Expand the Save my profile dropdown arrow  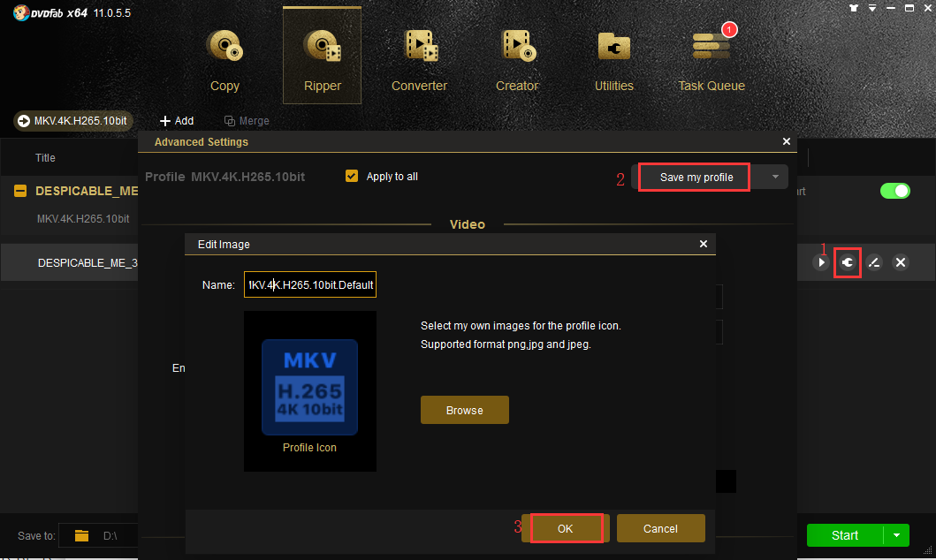coord(775,178)
